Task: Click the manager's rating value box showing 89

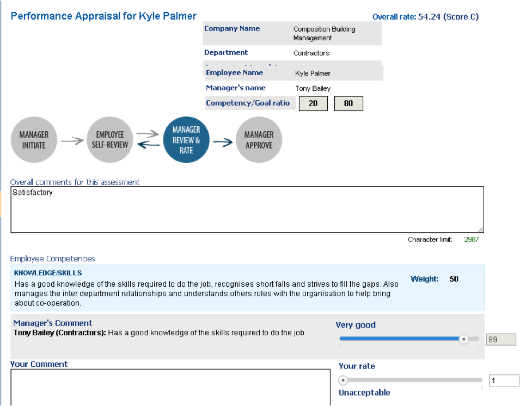Action: pos(500,339)
